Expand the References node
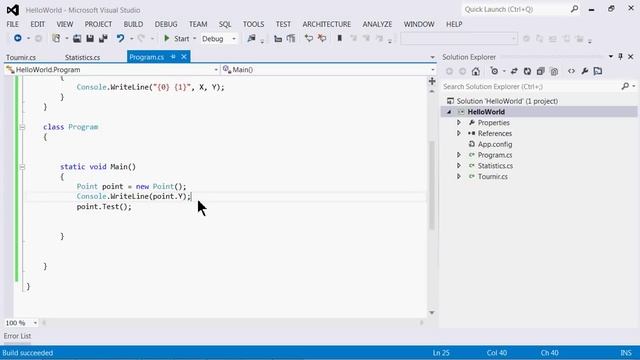This screenshot has height=360, width=640. [x=459, y=133]
